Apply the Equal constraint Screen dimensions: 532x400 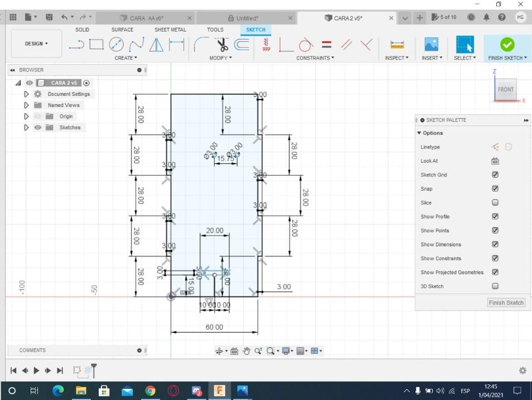(326, 45)
